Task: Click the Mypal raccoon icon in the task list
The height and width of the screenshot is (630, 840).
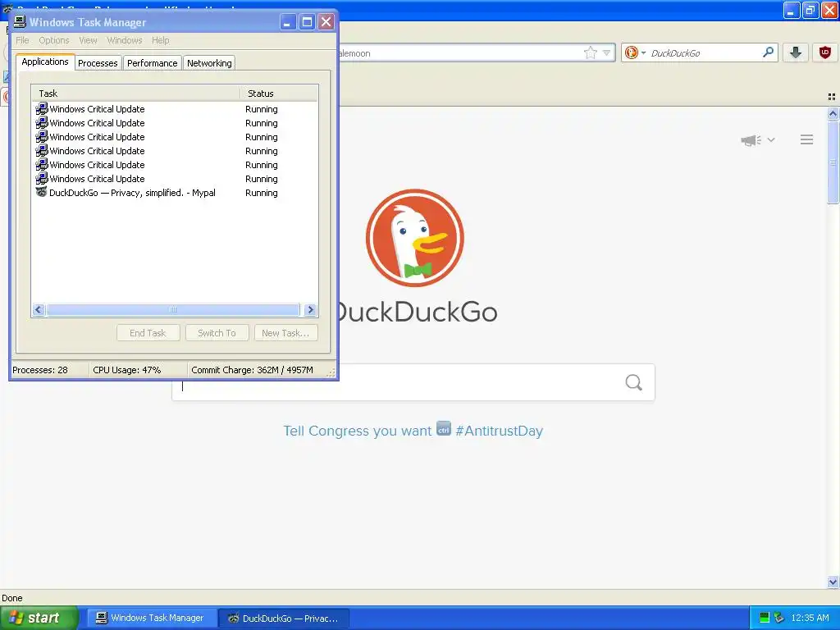Action: (41, 192)
